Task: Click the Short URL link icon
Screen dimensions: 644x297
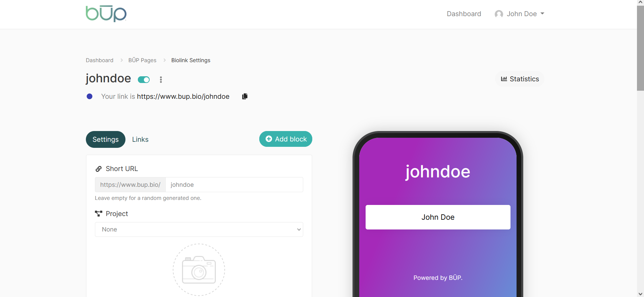Action: coord(99,169)
